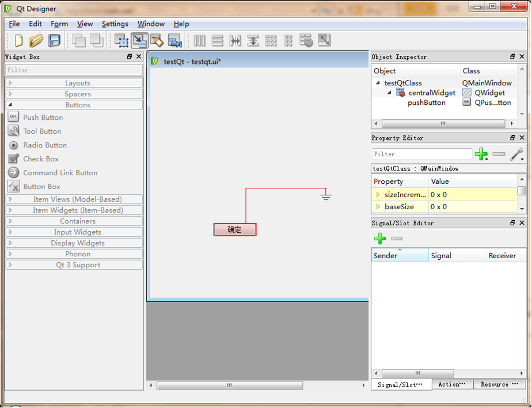Open the Form menu
The height and width of the screenshot is (408, 532).
click(59, 24)
